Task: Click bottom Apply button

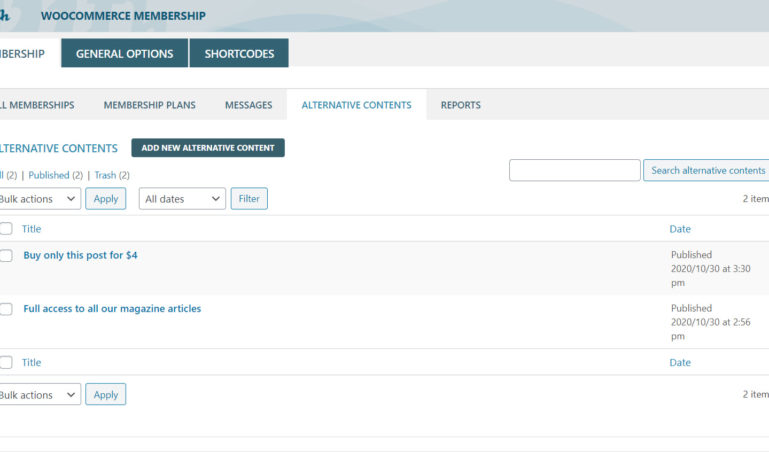Action: point(105,394)
